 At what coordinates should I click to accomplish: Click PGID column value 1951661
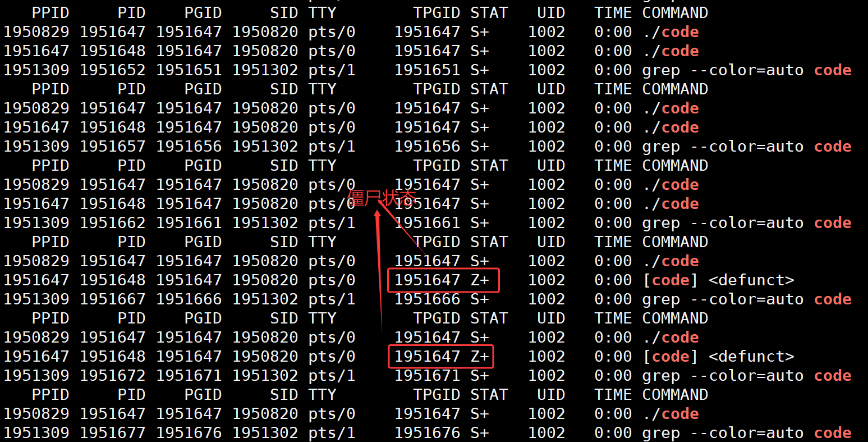click(189, 223)
